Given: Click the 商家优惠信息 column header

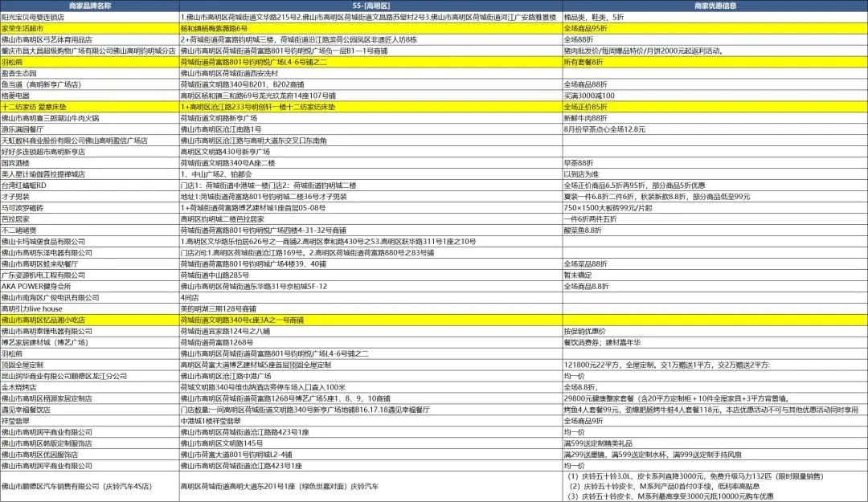Looking at the screenshot, I should 715,6.
